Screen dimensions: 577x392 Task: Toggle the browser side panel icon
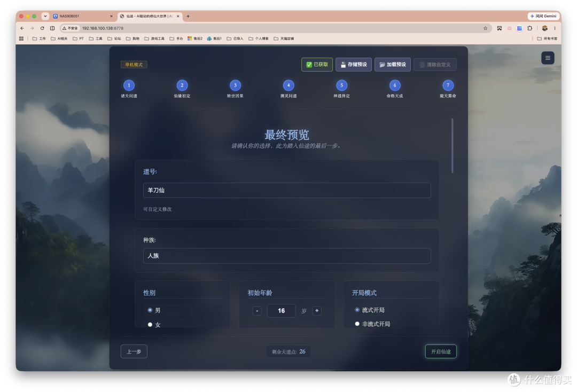pyautogui.click(x=52, y=28)
